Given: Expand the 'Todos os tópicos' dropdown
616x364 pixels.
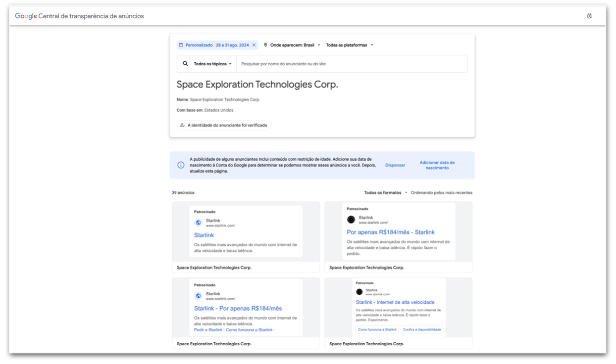Looking at the screenshot, I should (x=212, y=64).
